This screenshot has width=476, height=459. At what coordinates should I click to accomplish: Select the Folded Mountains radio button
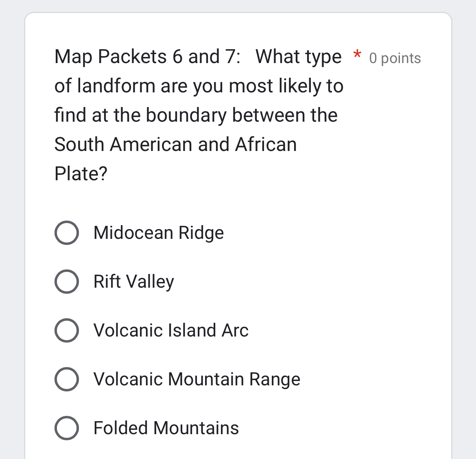coord(67,428)
